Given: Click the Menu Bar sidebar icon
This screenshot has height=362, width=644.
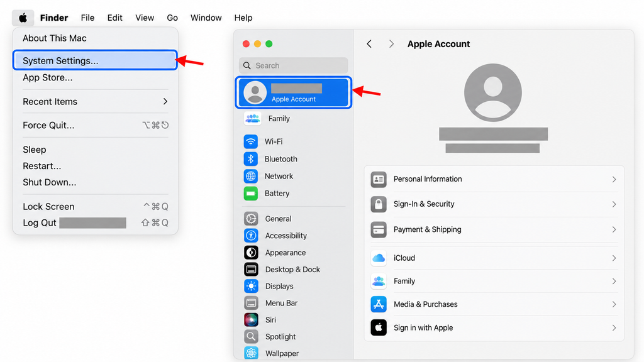Looking at the screenshot, I should coord(251,303).
